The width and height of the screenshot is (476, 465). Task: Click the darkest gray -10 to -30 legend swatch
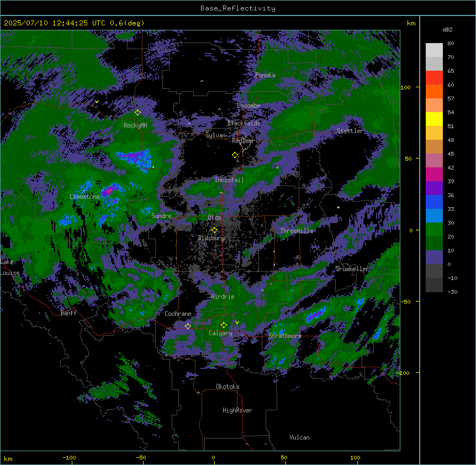click(434, 285)
